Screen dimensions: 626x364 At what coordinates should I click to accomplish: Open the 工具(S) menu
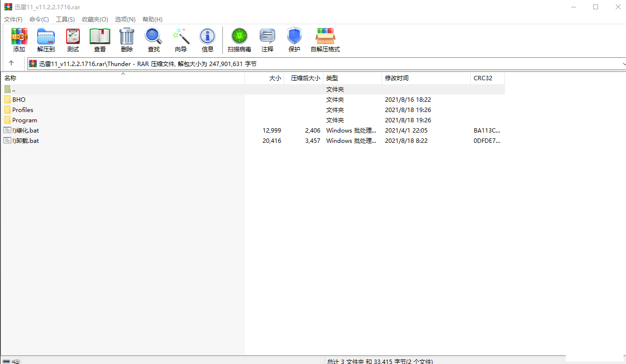pos(65,19)
